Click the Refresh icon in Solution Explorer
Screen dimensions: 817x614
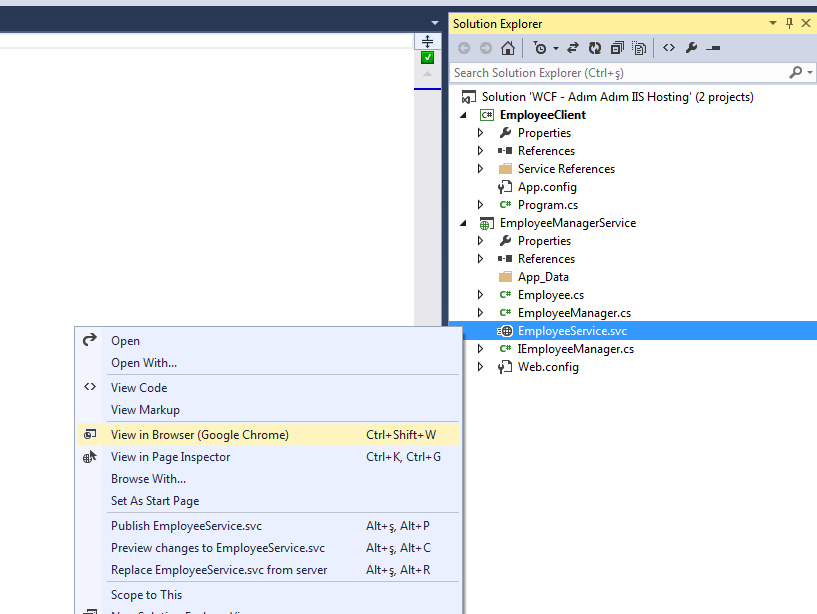point(595,48)
